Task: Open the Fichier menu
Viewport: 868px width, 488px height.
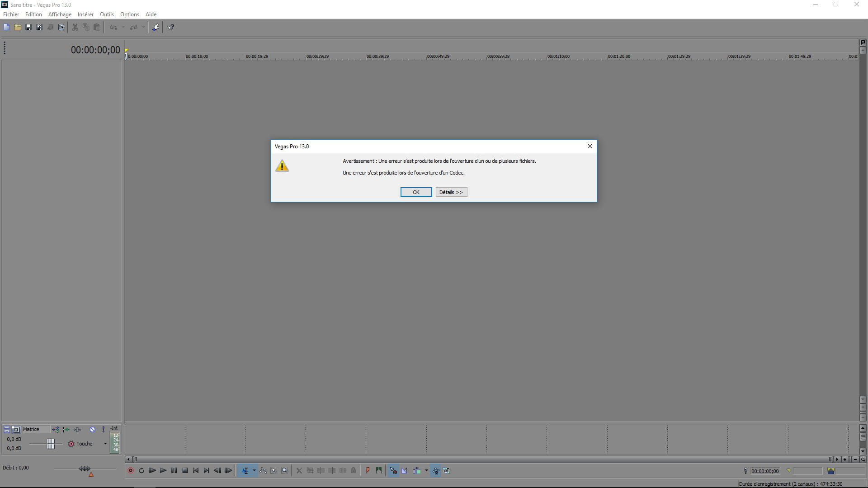Action: click(11, 14)
